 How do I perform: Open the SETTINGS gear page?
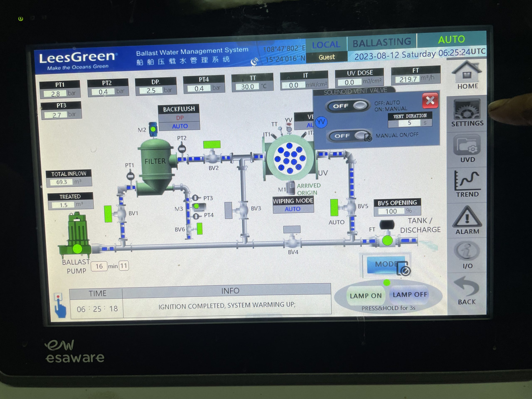point(467,113)
